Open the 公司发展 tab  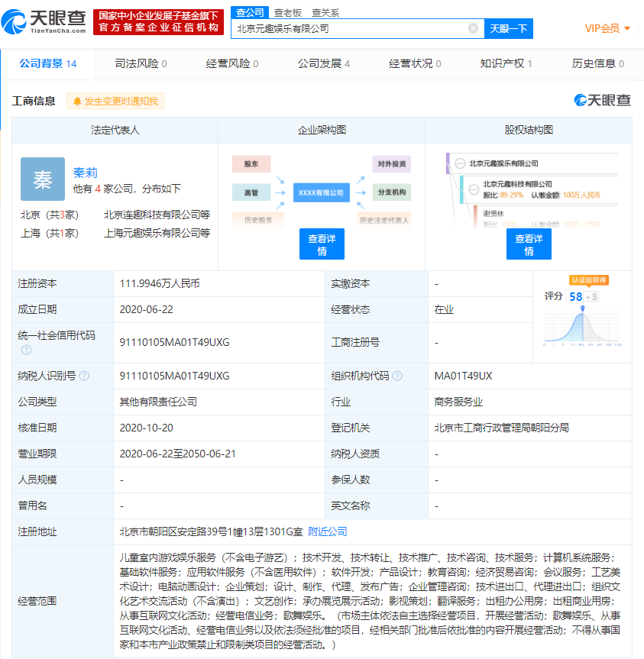[x=324, y=63]
